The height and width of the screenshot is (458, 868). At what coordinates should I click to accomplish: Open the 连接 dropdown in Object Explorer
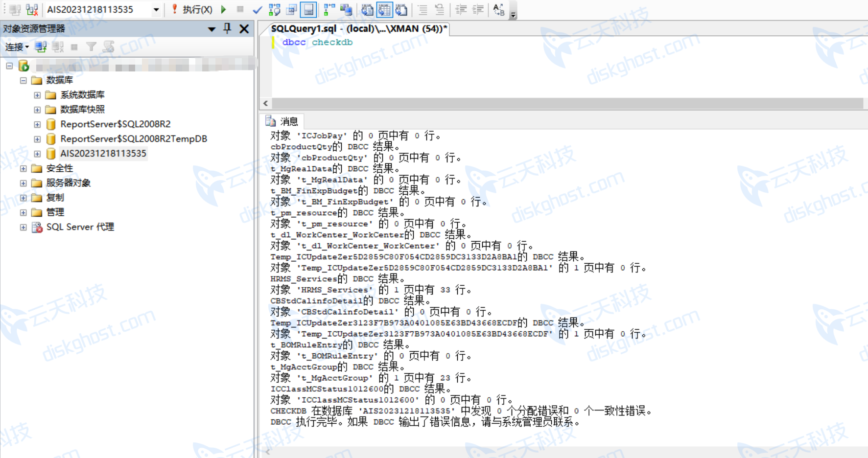pyautogui.click(x=17, y=47)
